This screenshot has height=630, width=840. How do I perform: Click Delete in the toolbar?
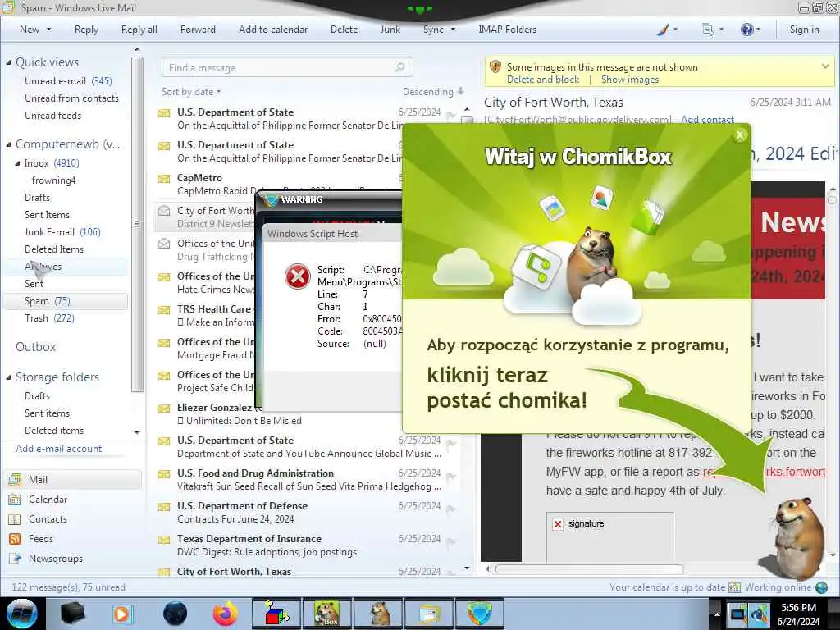coord(344,30)
